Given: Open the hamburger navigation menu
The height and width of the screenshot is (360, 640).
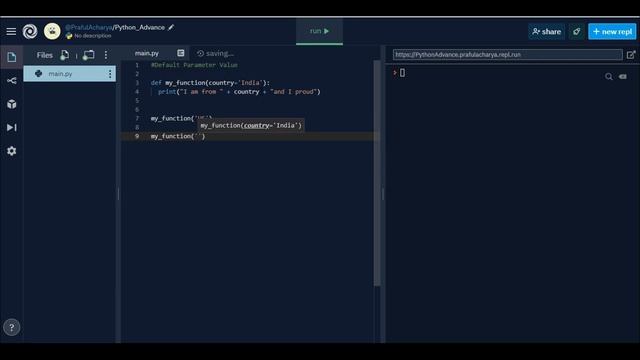Looking at the screenshot, I should tap(11, 31).
